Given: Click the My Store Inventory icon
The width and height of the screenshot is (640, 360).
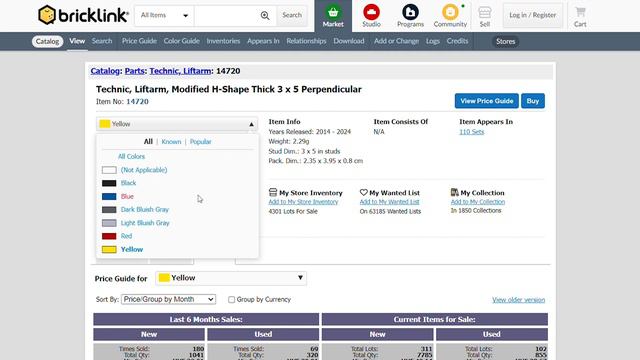Looking at the screenshot, I should 273,192.
